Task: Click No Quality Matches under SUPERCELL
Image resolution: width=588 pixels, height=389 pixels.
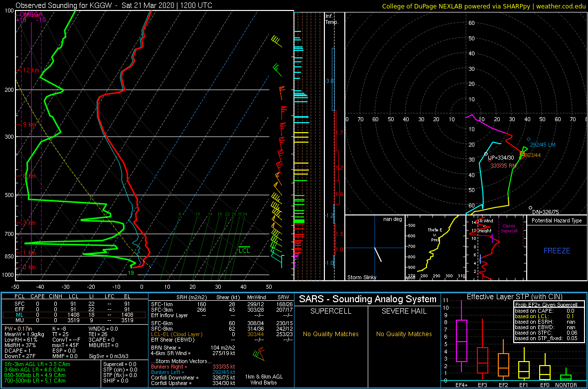Action: 331,334
